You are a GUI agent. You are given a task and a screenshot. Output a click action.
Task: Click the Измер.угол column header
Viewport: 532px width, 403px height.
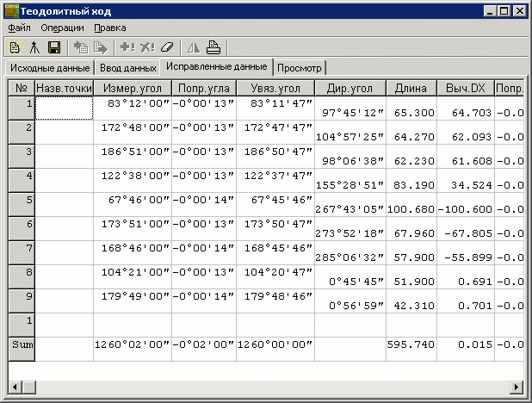[133, 89]
